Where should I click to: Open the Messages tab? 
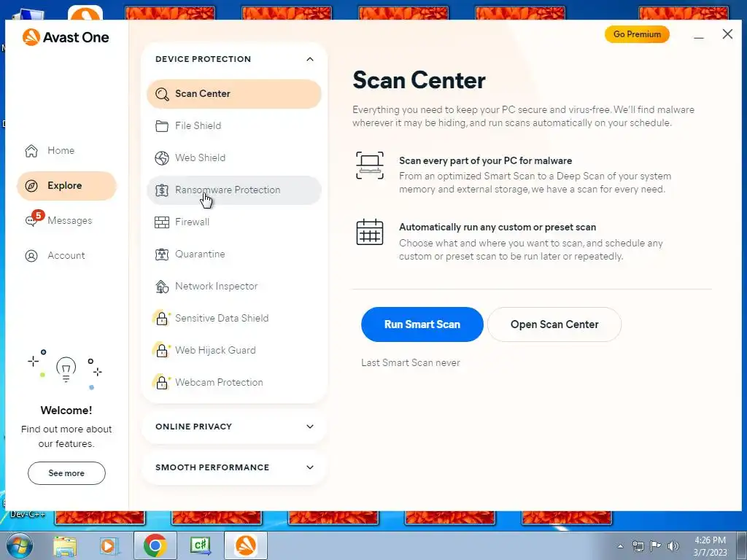tap(66, 220)
